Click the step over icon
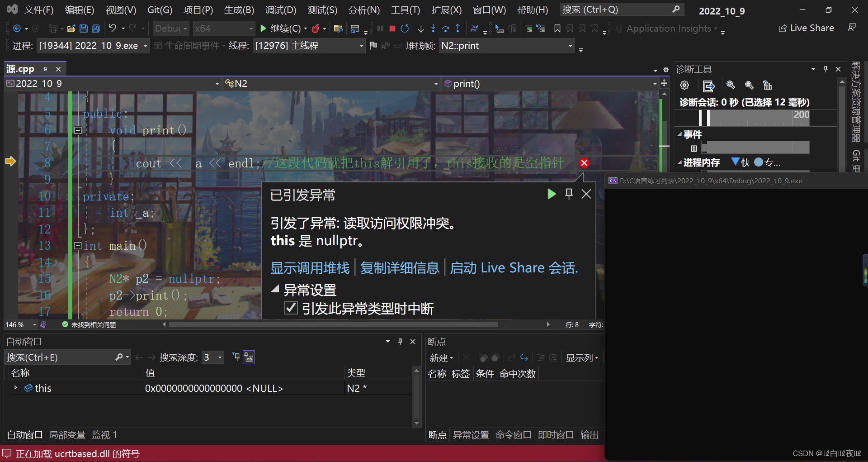This screenshot has height=462, width=868. tap(445, 29)
